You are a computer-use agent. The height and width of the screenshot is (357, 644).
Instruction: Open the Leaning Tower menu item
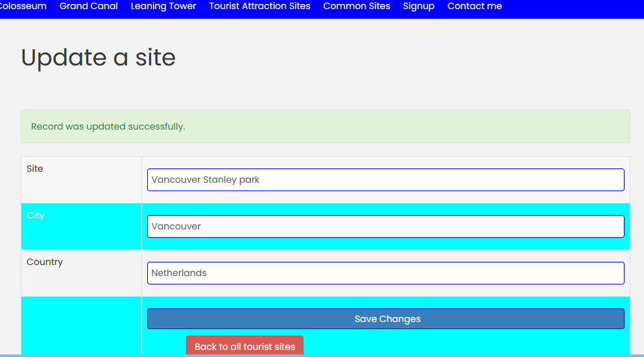coord(163,6)
